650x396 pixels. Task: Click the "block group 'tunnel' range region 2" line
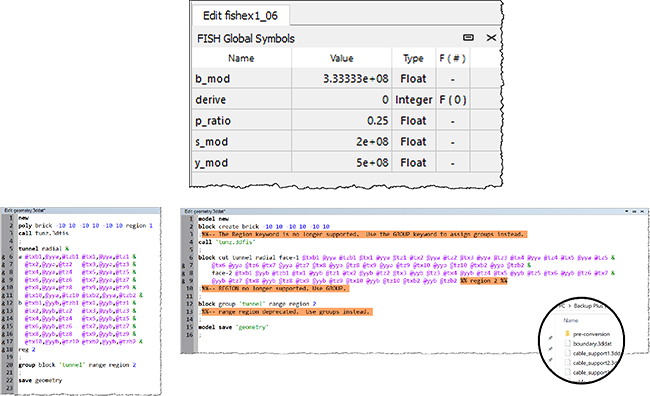(257, 304)
